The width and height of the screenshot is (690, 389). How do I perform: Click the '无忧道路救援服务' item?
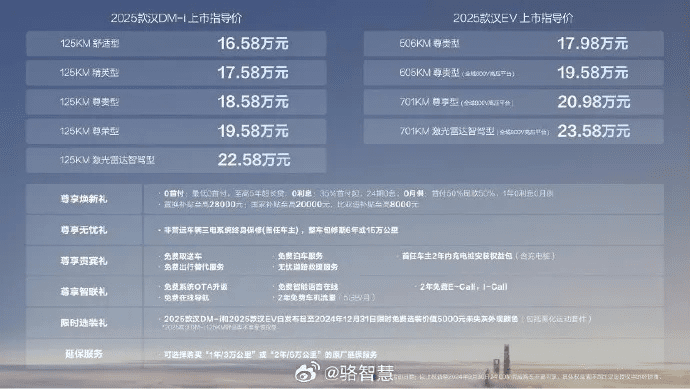tap(308, 267)
